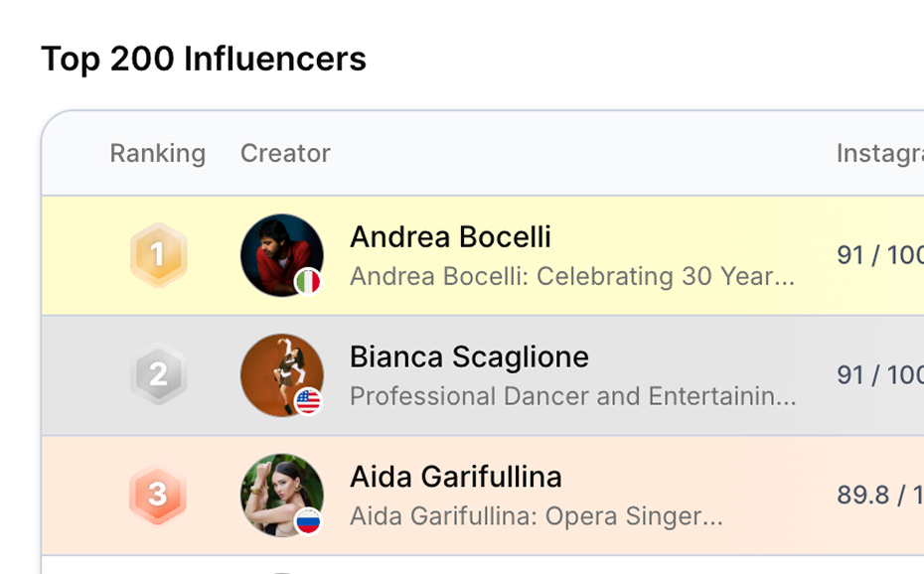Click Andrea Bocelli's description text
The width and height of the screenshot is (924, 574).
[x=571, y=276]
